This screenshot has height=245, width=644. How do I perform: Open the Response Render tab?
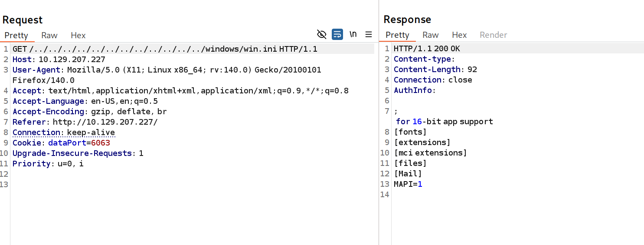coord(493,35)
